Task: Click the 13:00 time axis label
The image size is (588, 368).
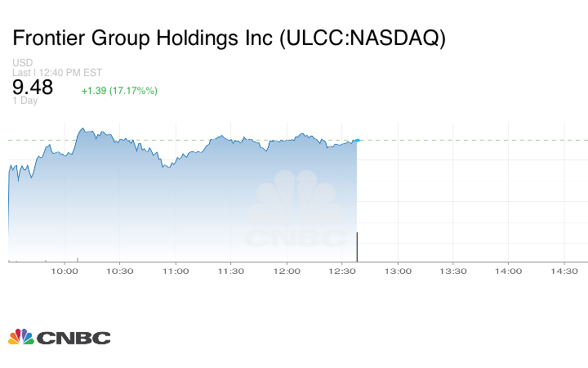Action: coord(398,271)
